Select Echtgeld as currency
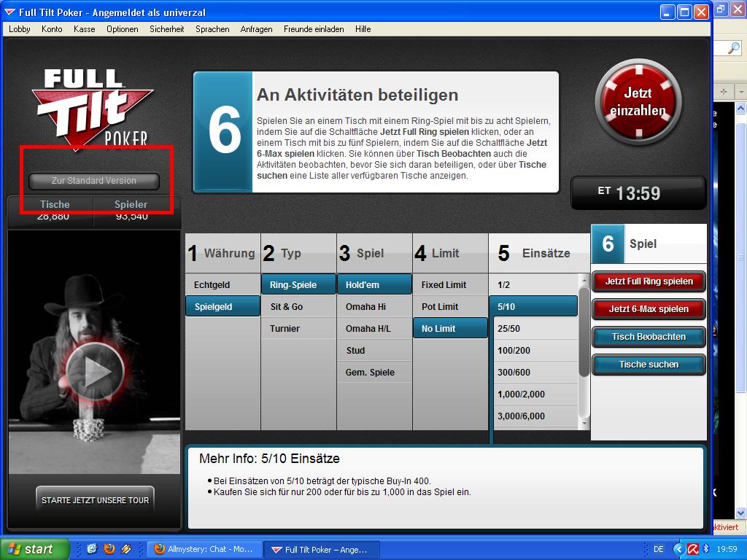Image resolution: width=747 pixels, height=560 pixels. tap(222, 285)
